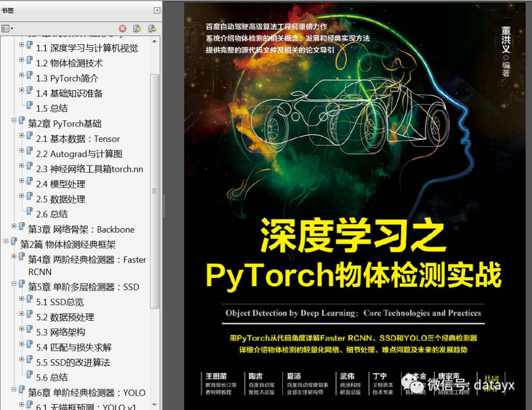Expand the 第4章 两阶经典检测器 chapter

click(x=14, y=256)
